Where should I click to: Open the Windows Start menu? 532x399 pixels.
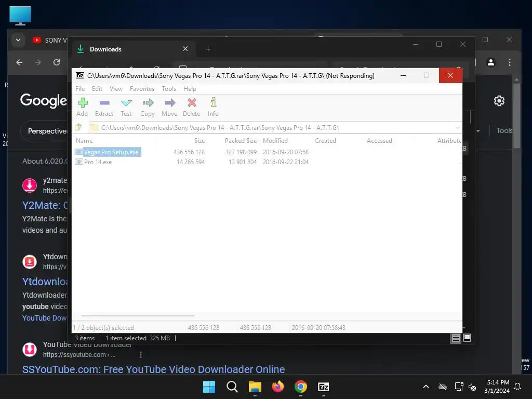coord(209,387)
